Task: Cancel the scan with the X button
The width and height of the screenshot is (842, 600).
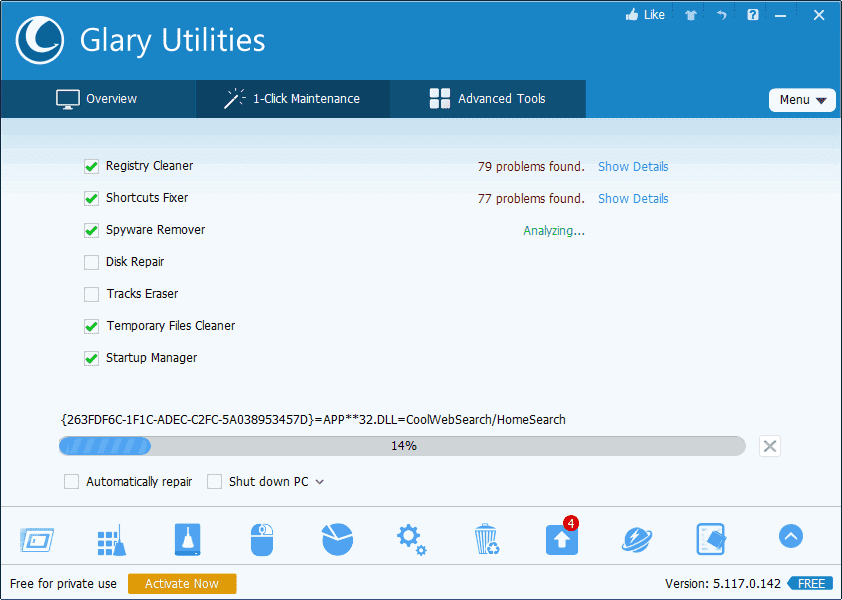Action: (x=770, y=446)
